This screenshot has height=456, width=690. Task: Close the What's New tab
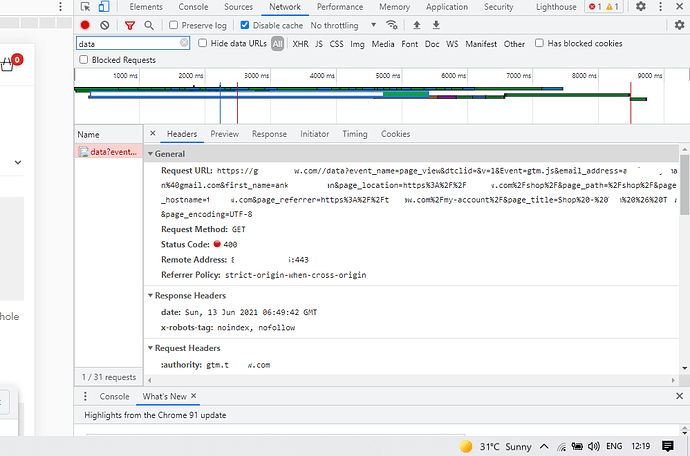(x=194, y=396)
